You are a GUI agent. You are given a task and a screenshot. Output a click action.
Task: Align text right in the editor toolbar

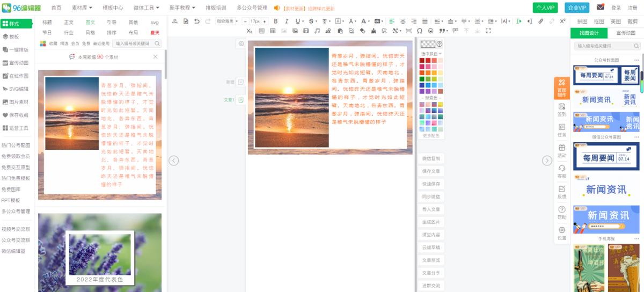414,21
